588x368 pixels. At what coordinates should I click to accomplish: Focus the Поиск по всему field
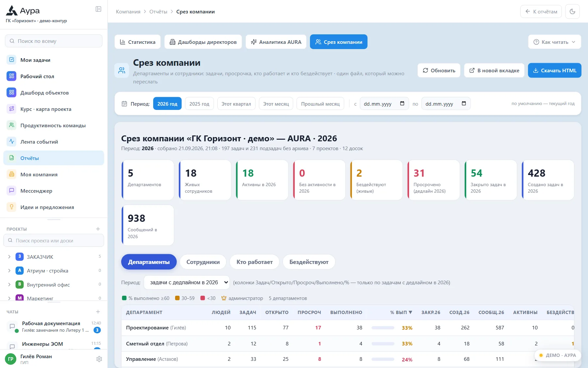pos(54,41)
